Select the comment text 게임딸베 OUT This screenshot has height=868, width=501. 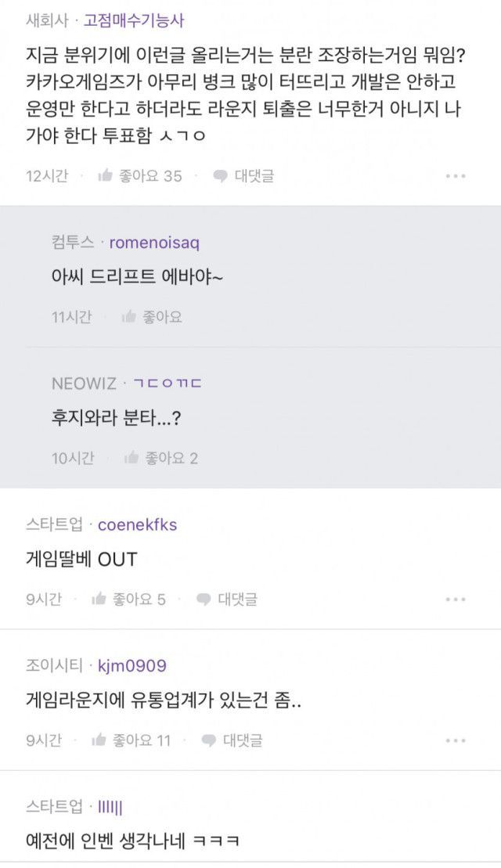coord(81,560)
